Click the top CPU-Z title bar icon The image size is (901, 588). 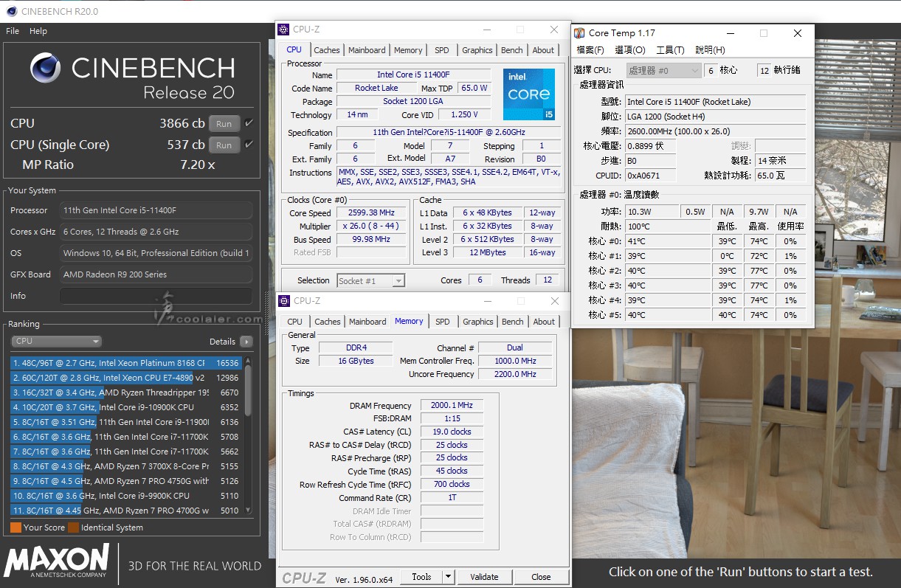[x=284, y=30]
